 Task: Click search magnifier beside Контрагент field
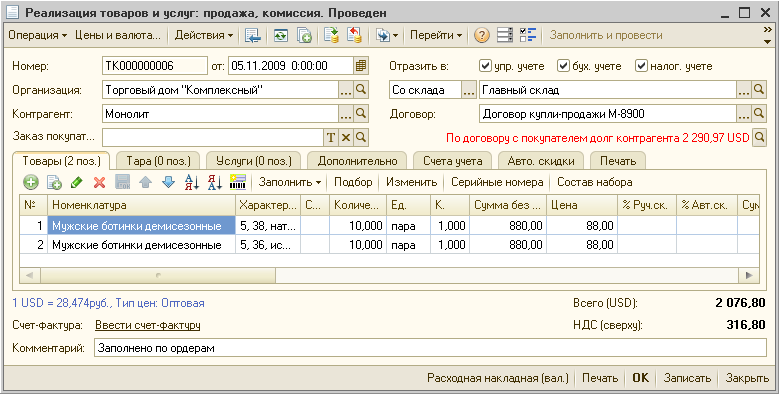click(x=361, y=114)
